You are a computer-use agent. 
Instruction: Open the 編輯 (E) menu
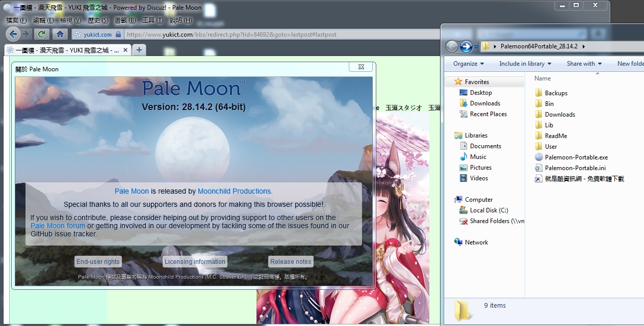click(44, 20)
